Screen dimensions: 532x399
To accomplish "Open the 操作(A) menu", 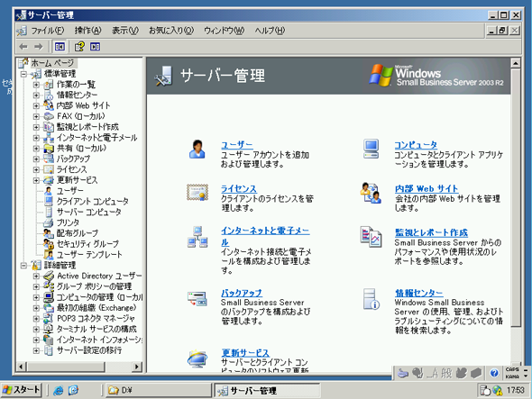I will [x=87, y=31].
